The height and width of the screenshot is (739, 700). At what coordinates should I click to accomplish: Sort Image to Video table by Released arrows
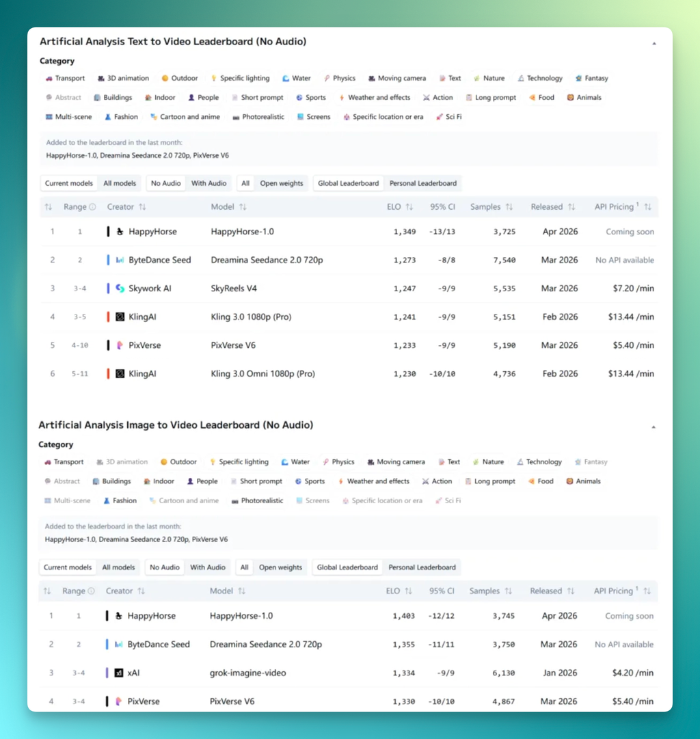(x=570, y=591)
